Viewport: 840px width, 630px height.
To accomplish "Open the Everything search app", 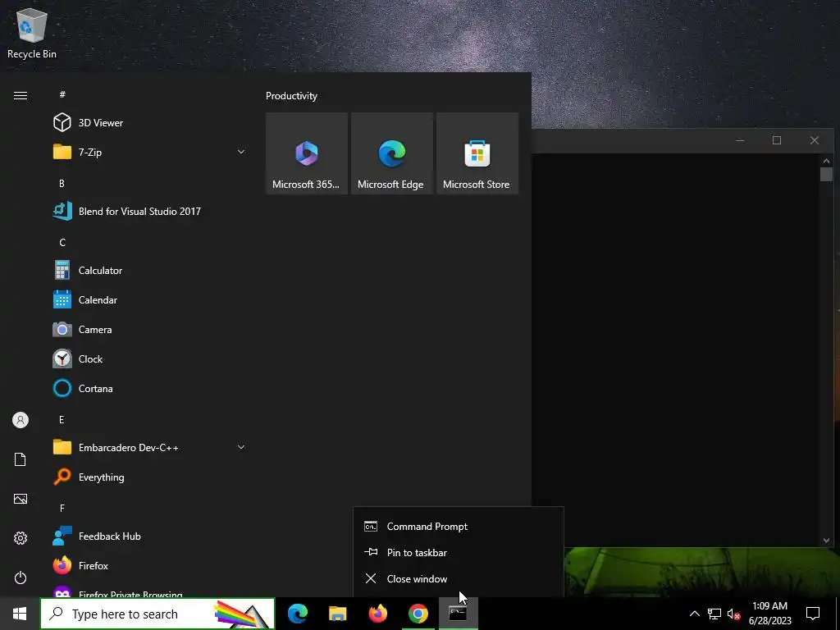I will pyautogui.click(x=148, y=477).
